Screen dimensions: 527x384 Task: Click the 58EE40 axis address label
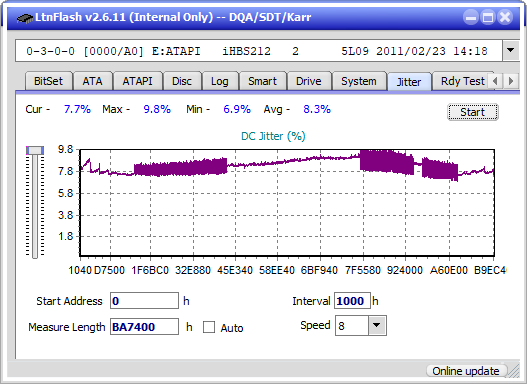click(x=277, y=270)
